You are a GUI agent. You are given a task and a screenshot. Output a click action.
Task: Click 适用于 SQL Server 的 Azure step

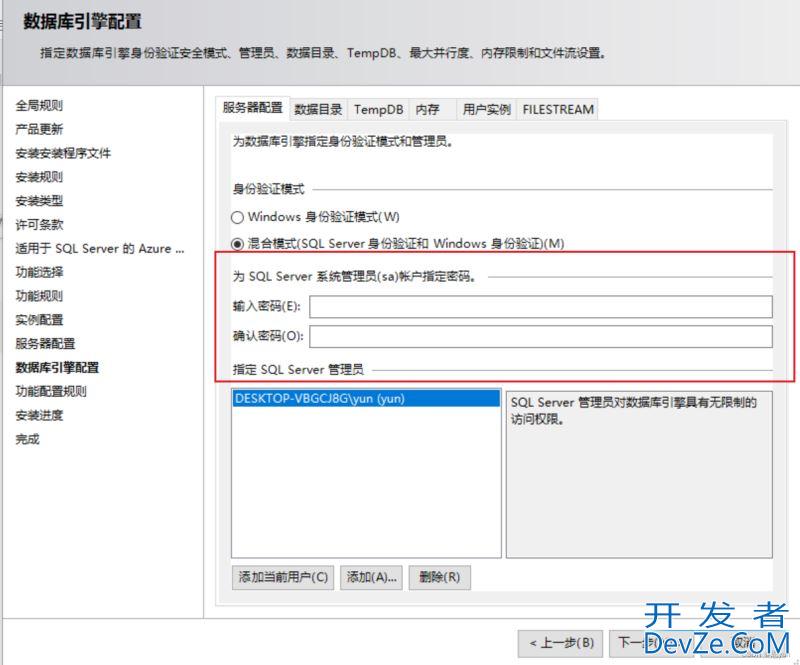(x=100, y=249)
